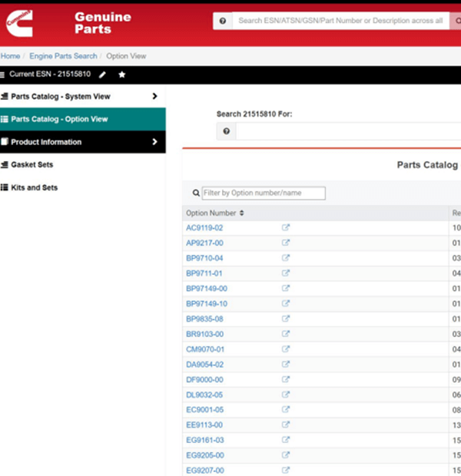Open DA9054-02 external link icon
The height and width of the screenshot is (476, 461).
tap(286, 364)
